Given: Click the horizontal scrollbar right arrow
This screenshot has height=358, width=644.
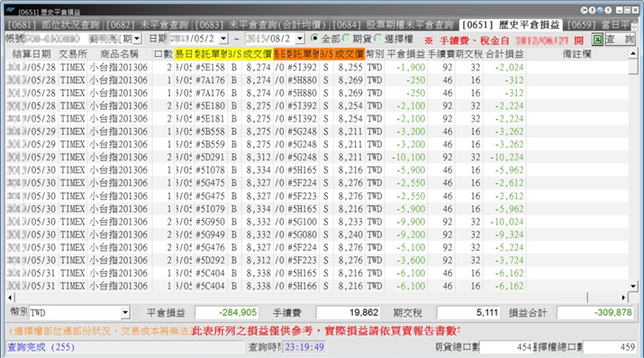Looking at the screenshot, I should coord(623,297).
